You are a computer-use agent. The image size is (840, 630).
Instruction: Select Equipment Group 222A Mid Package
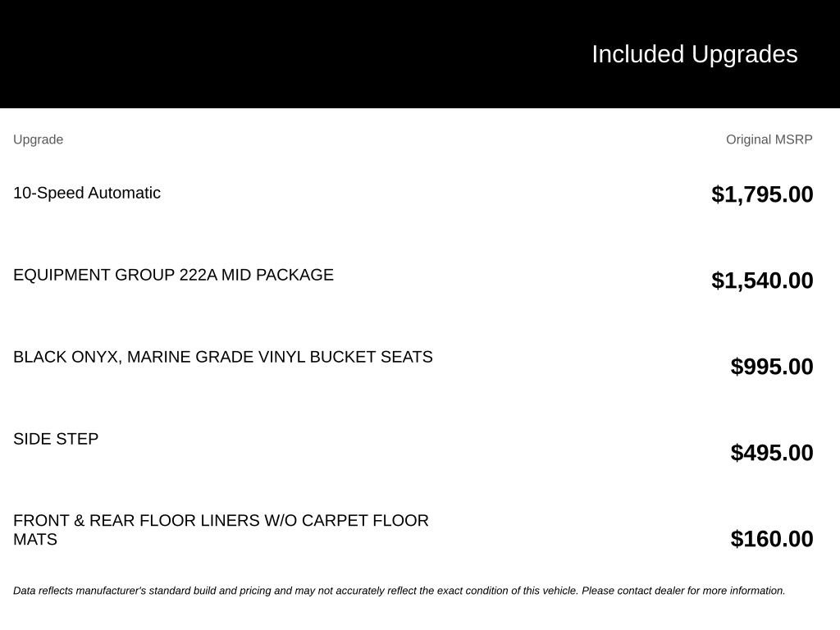coord(173,275)
